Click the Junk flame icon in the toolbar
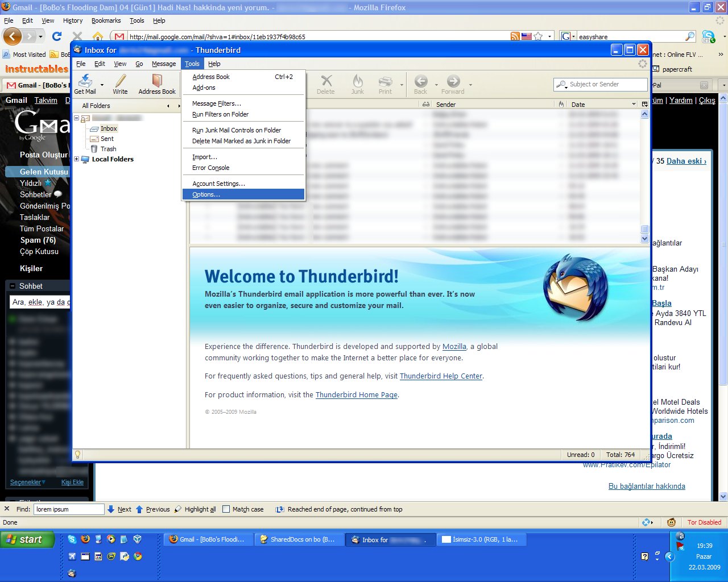The image size is (728, 582). (357, 80)
